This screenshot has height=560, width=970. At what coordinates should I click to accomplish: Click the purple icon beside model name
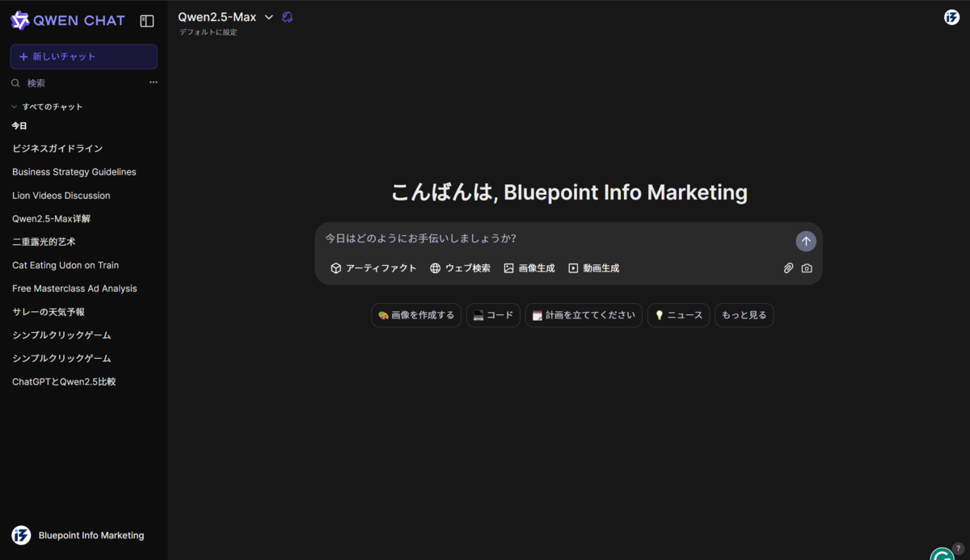(287, 17)
